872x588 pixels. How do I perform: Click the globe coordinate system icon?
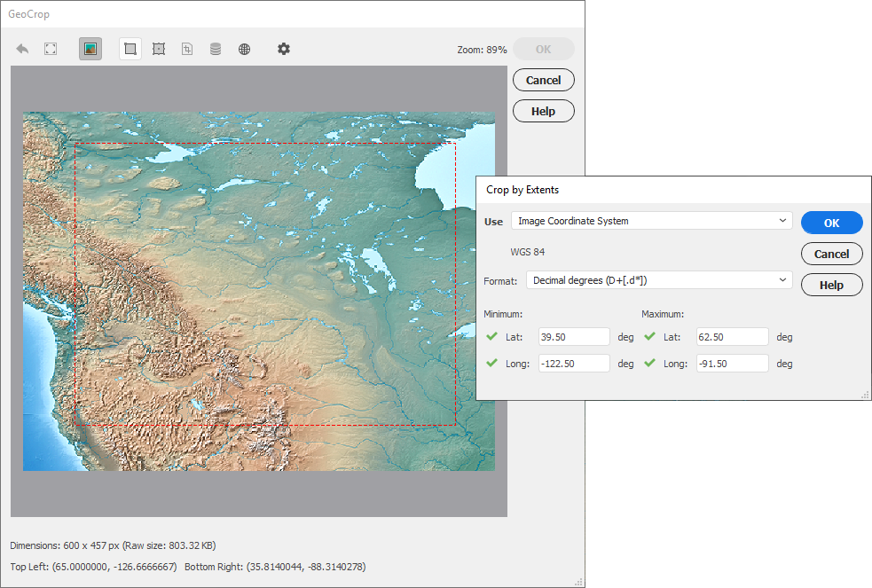point(244,49)
